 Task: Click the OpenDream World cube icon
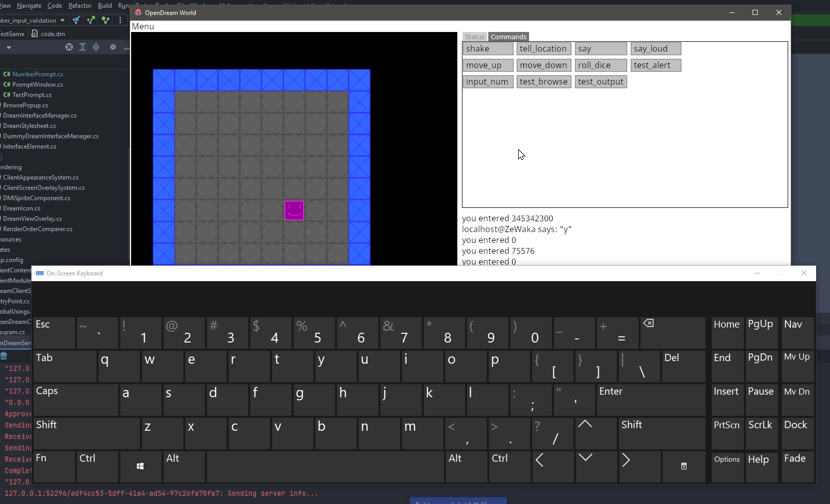[138, 12]
